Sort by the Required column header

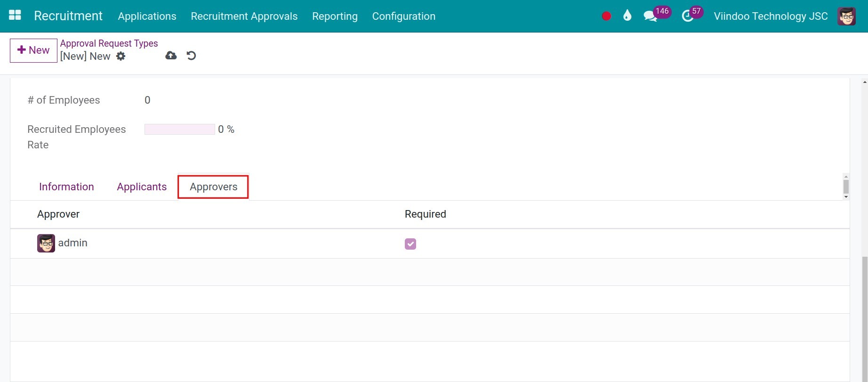click(x=425, y=214)
